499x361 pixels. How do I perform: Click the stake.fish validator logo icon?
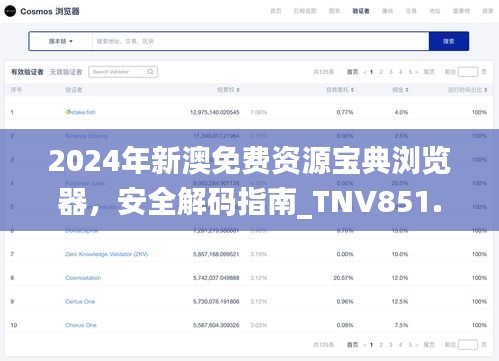[68, 112]
